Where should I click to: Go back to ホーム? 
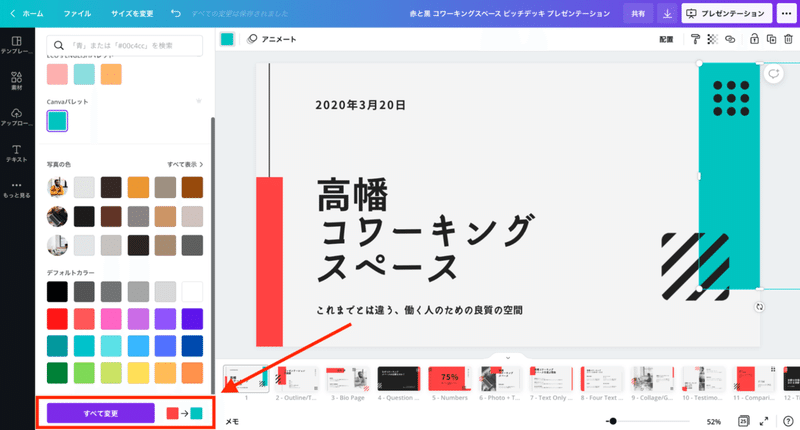tap(28, 14)
